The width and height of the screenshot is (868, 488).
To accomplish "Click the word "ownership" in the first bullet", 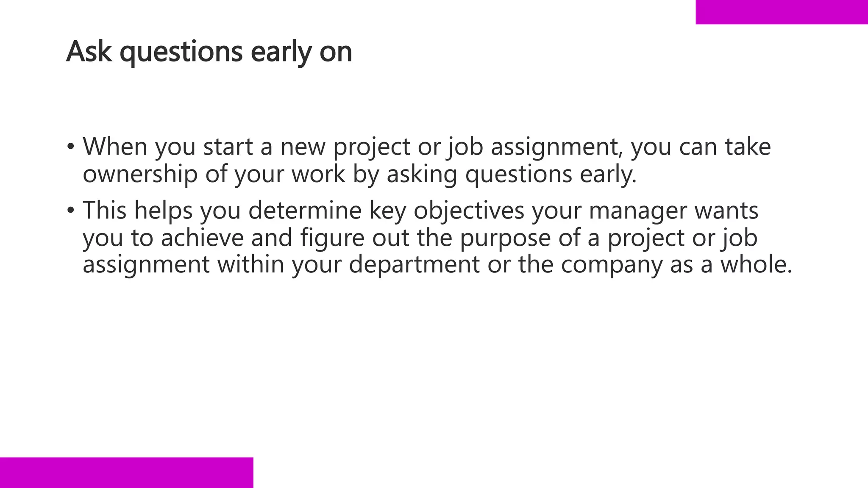I will point(140,174).
